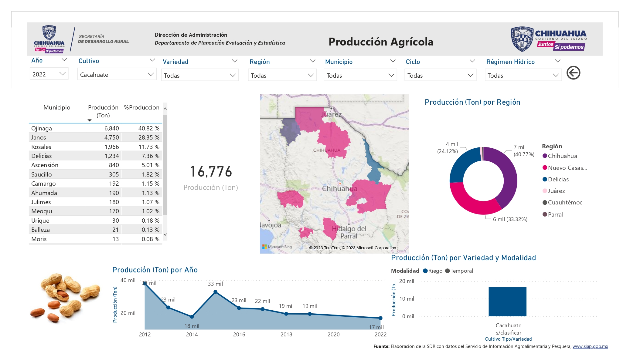Open the Ciclo Todas dropdown
This screenshot has width=630, height=364.
pyautogui.click(x=440, y=75)
